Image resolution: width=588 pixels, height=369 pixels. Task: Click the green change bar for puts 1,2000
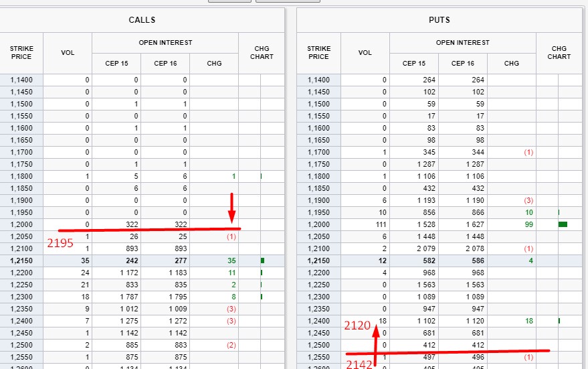[x=563, y=224]
